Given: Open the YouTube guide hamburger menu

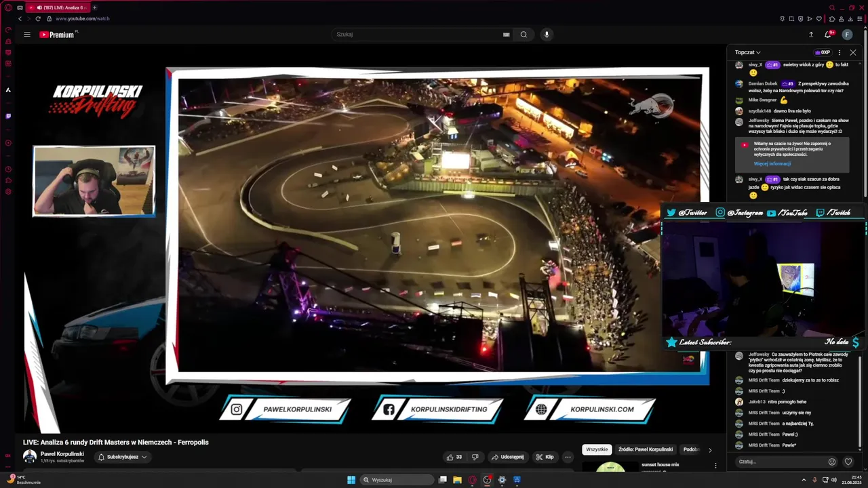Looking at the screenshot, I should (x=27, y=35).
